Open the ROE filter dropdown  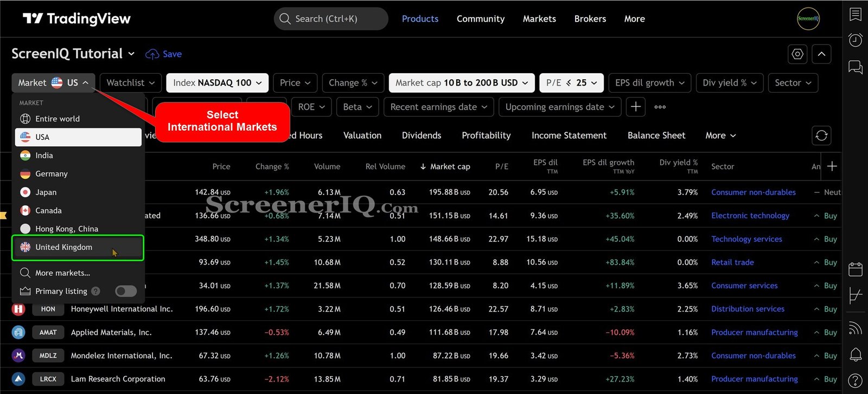311,107
